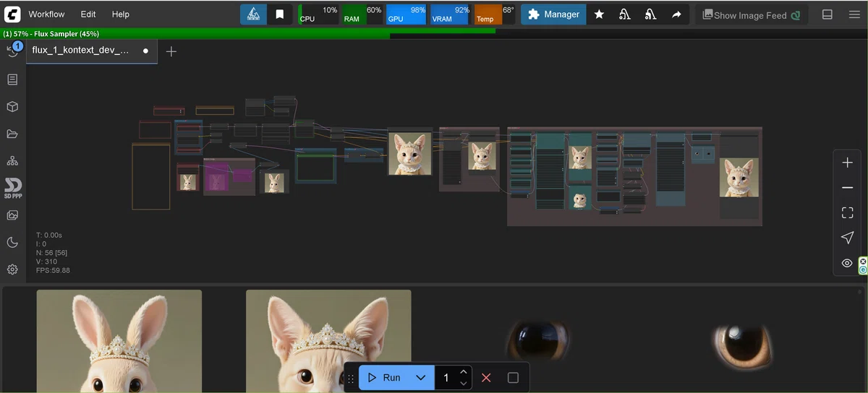The image size is (868, 393).
Task: Click the first model-unload icon after the star
Action: pyautogui.click(x=624, y=14)
